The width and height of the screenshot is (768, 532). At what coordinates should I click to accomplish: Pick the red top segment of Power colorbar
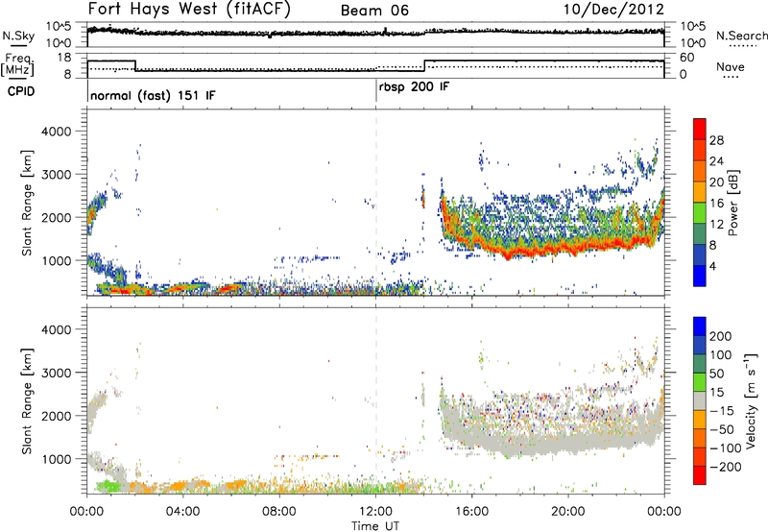(x=700, y=129)
